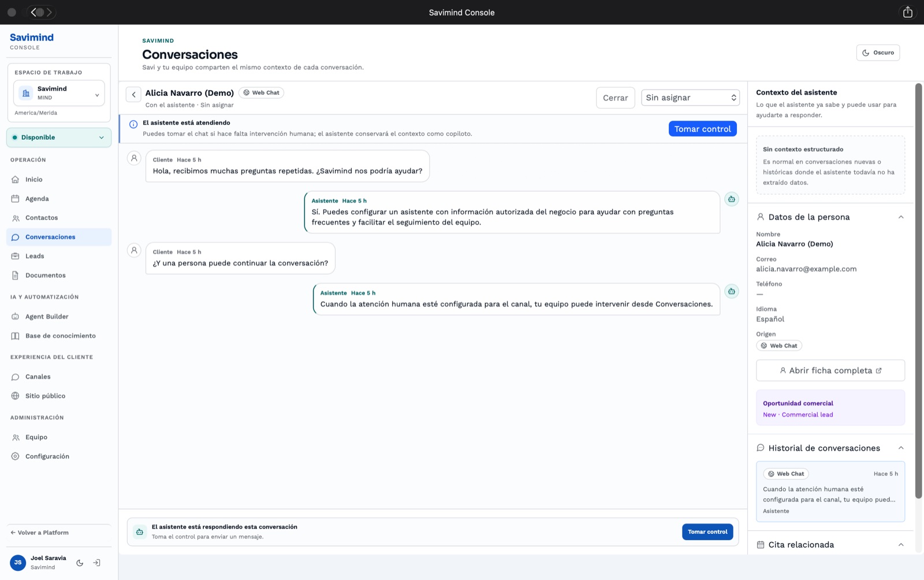Viewport: 924px width, 580px height.
Task: Click the Equipo people icon
Action: pyautogui.click(x=16, y=437)
